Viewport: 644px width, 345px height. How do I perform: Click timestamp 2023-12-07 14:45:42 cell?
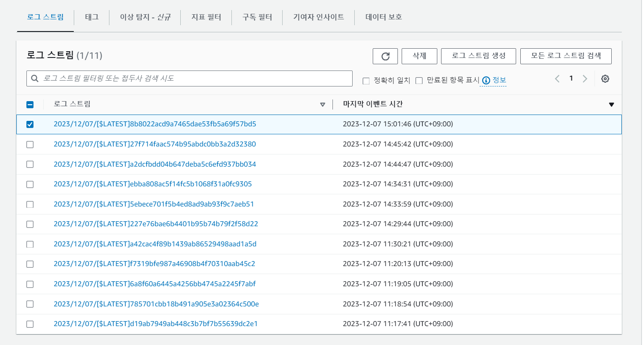(x=398, y=144)
